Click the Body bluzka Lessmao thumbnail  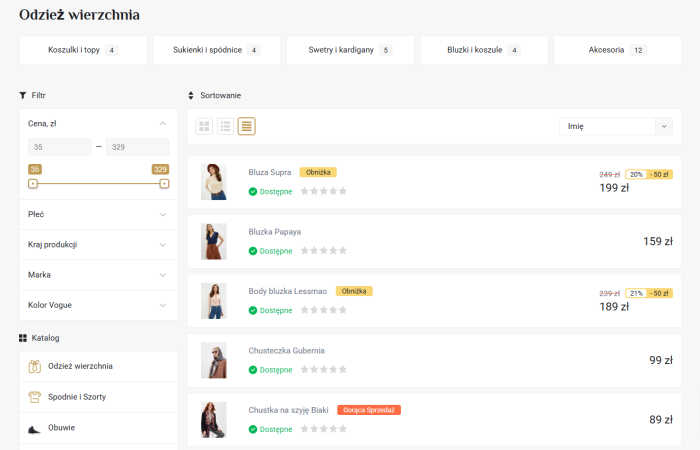[x=213, y=300]
